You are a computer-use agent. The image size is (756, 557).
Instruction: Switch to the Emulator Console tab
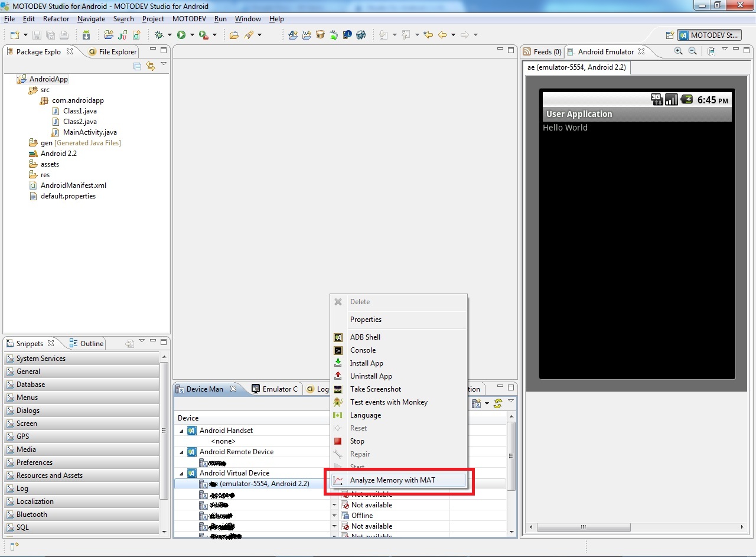coord(275,389)
